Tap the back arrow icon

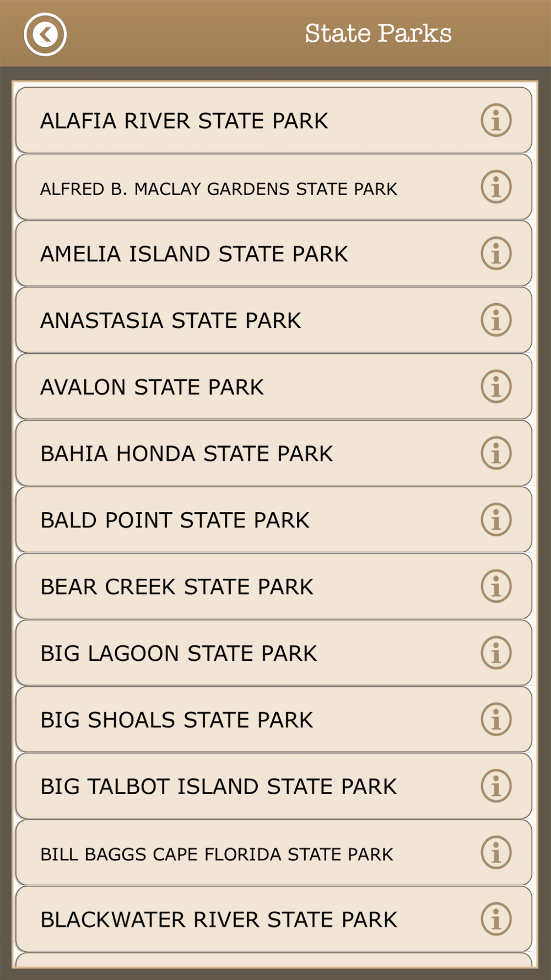[45, 34]
